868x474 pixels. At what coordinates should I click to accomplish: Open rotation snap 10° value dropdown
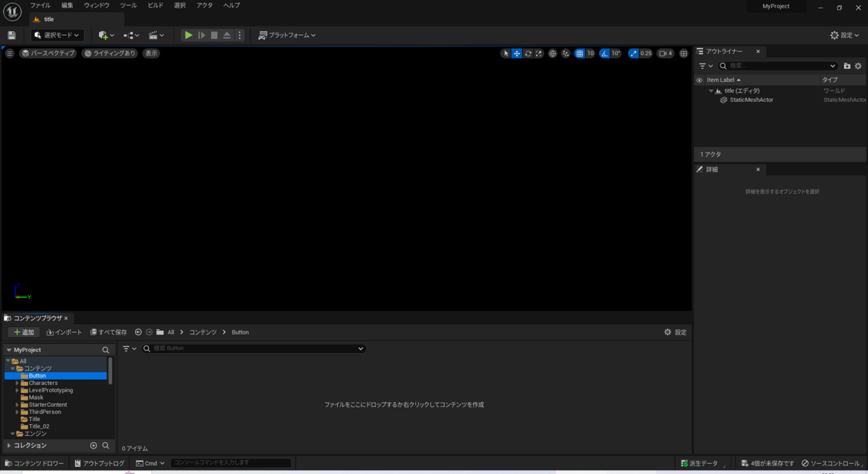pyautogui.click(x=616, y=54)
